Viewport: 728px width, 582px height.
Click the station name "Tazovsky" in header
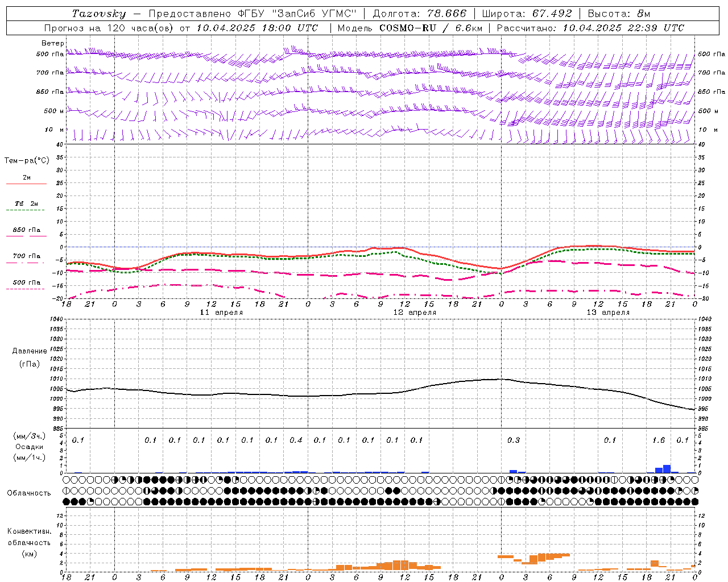[99, 14]
